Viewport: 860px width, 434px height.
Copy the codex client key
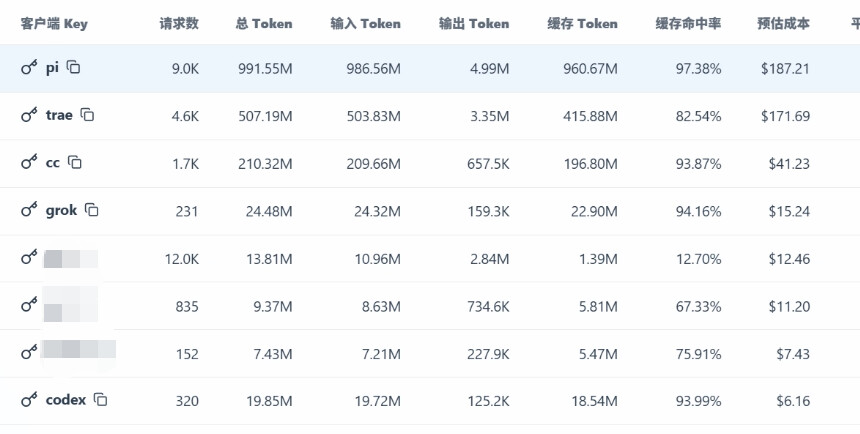100,399
